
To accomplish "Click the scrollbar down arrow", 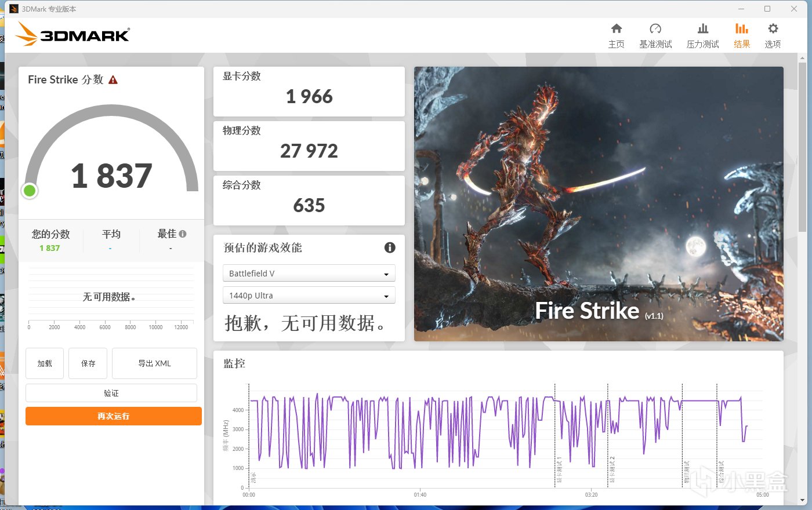I will [x=803, y=500].
